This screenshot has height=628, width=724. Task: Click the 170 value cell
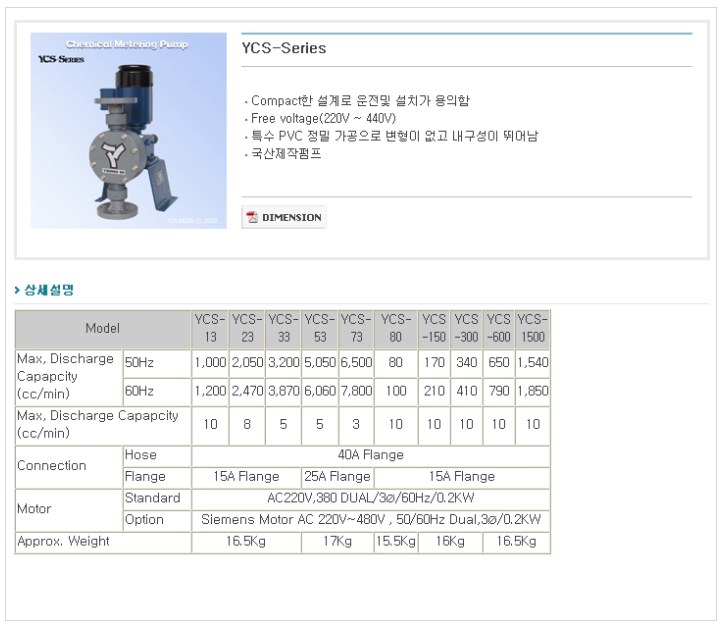[x=434, y=363]
